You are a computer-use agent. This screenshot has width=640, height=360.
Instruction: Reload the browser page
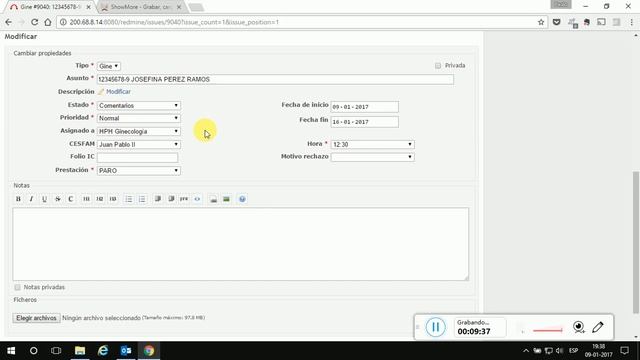pos(35,22)
